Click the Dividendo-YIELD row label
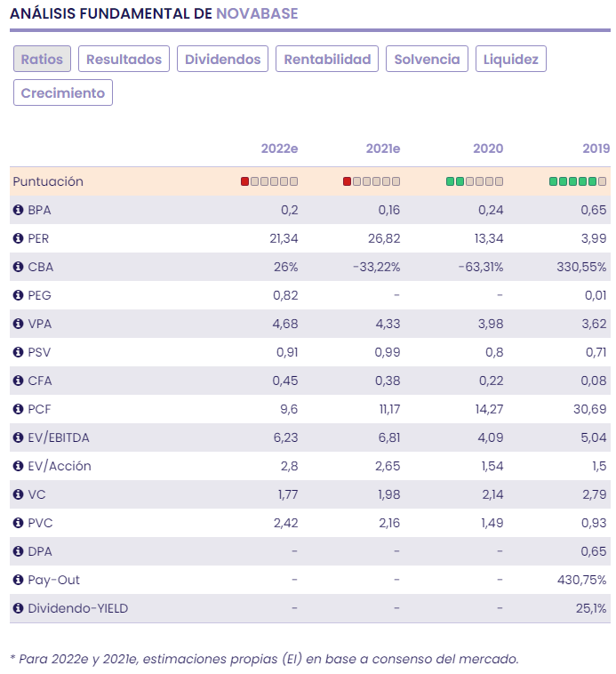This screenshot has height=674, width=616. [x=77, y=608]
